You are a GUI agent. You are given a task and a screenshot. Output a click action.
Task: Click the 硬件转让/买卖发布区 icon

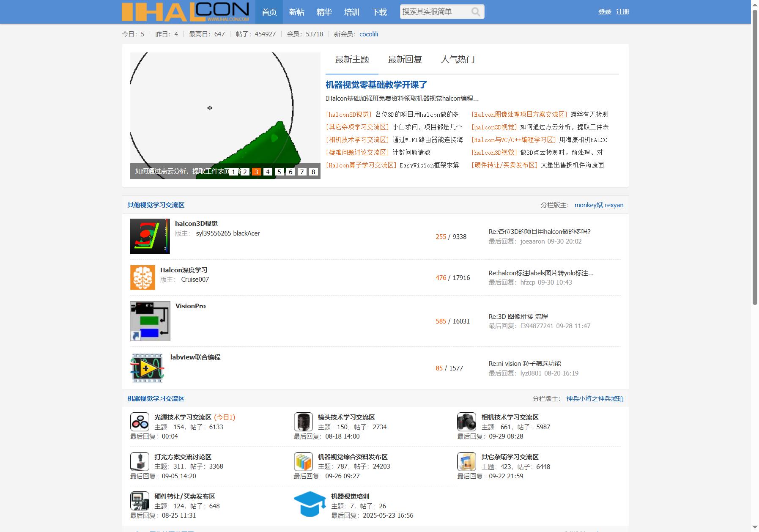point(140,501)
